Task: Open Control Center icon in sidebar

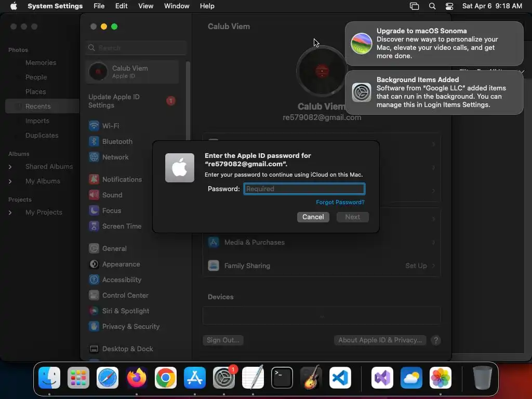Action: (x=94, y=296)
